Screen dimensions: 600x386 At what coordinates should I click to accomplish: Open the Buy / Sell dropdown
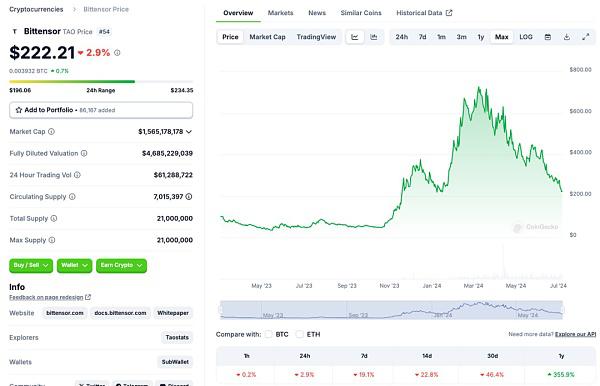(31, 265)
